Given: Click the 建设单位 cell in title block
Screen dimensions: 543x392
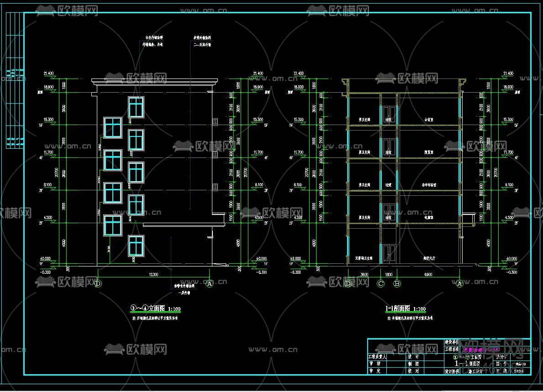Looking at the screenshot, I should [x=452, y=342].
